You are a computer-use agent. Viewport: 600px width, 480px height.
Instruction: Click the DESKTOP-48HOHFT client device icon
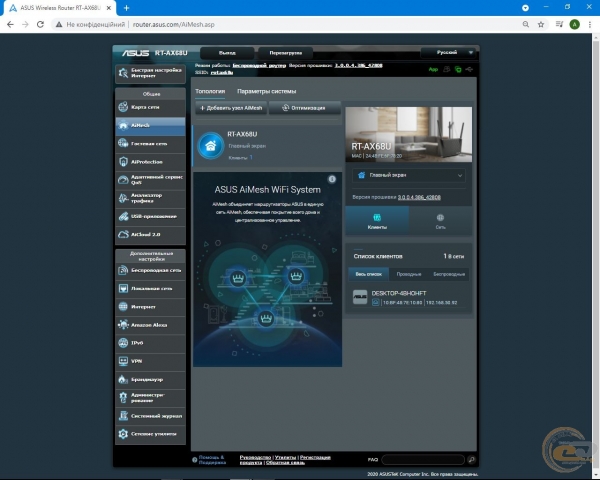360,297
